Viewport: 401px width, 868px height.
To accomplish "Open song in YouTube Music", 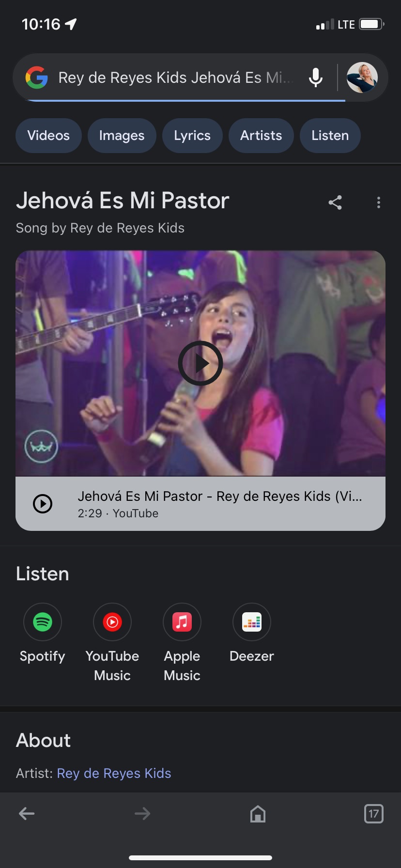I will coord(112,622).
